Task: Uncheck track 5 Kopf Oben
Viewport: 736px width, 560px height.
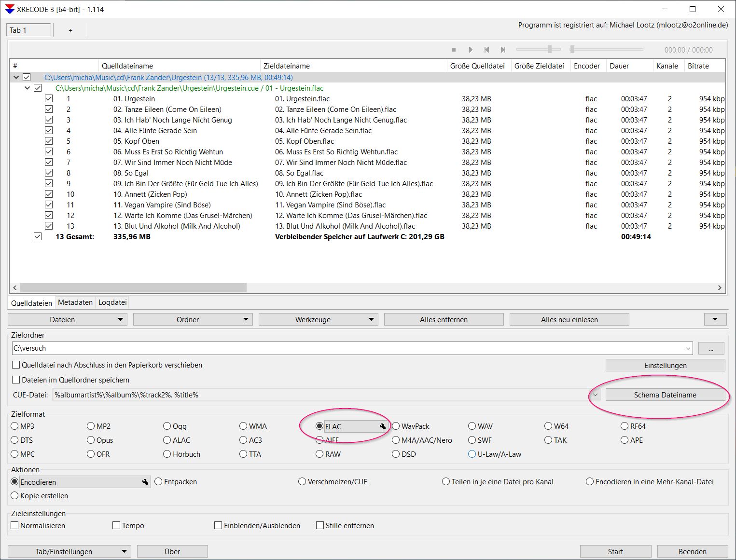Action: [49, 141]
